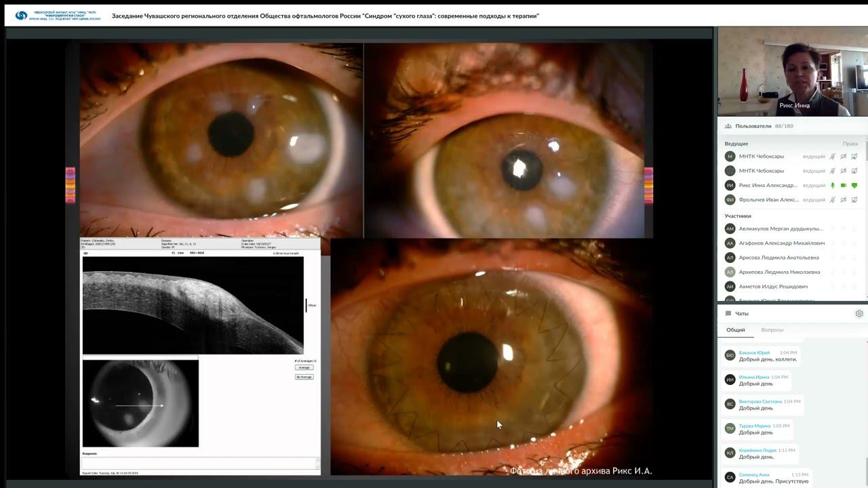
Task: Toggle the disabled camera for Фрольчев Иван
Action: [x=844, y=200]
